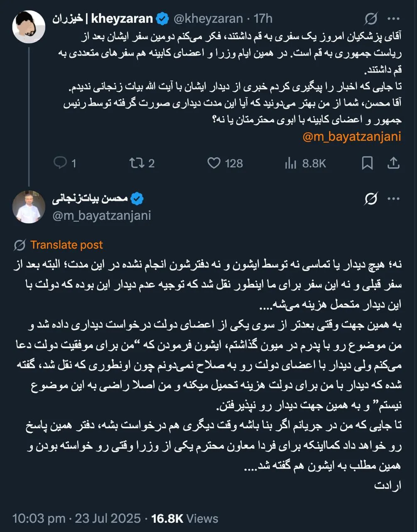Click the verified badge next to محسن بیات‌زنجانی
The image size is (417, 532).
137,198
